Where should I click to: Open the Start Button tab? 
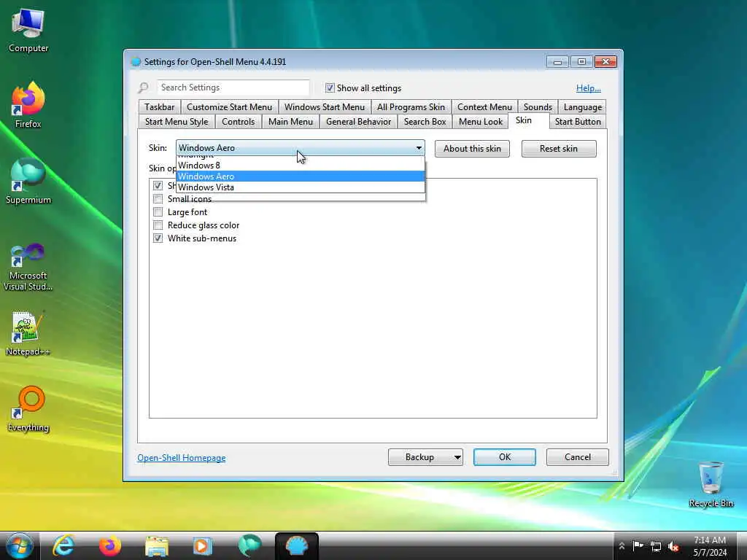(x=578, y=122)
